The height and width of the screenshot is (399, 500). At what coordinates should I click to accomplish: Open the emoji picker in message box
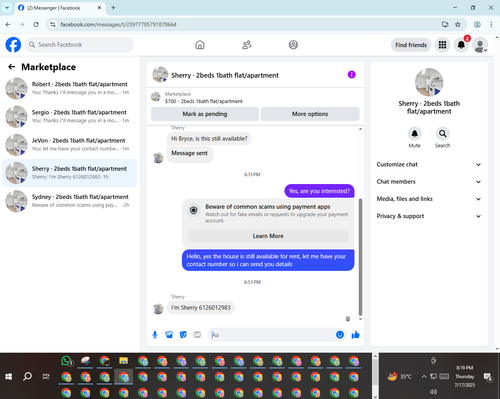click(x=340, y=335)
